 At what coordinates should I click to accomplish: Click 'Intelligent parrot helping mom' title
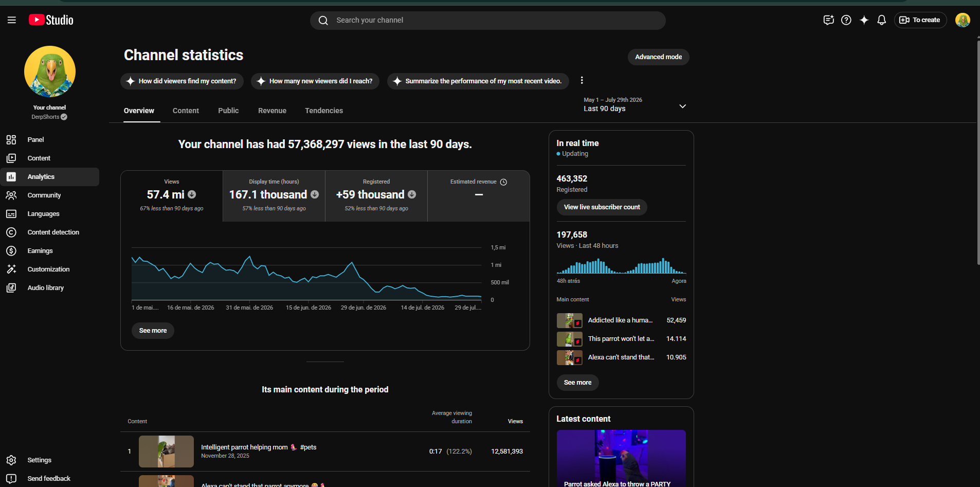259,447
